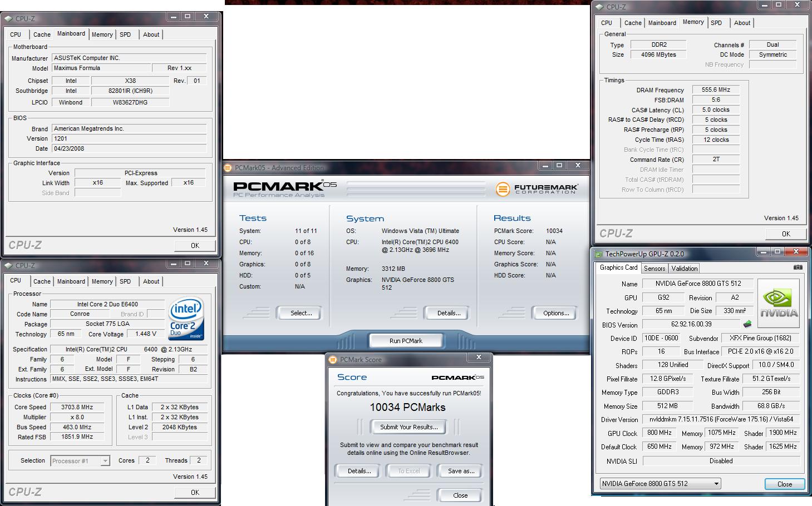Open the Processor #1 selection dropdown
The height and width of the screenshot is (506, 812).
point(105,461)
